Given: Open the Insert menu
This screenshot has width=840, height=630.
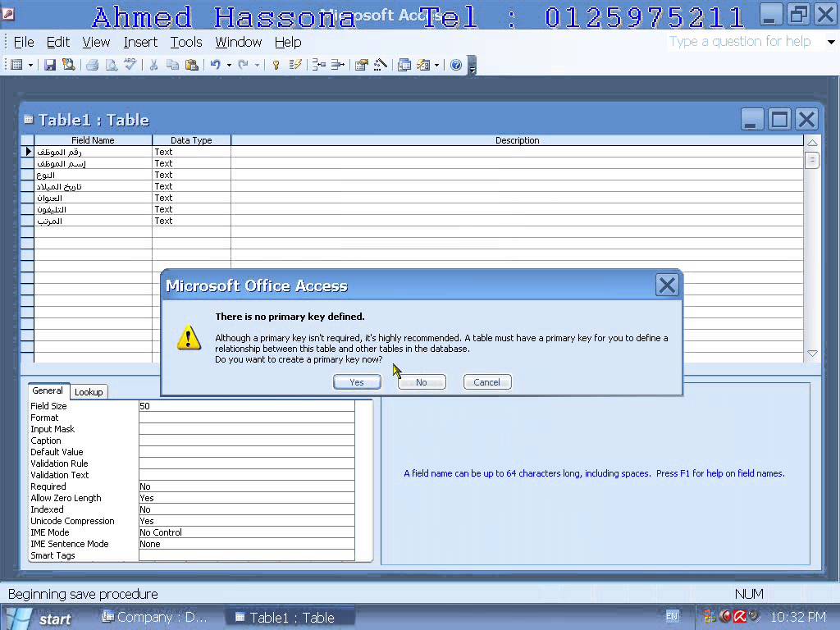Looking at the screenshot, I should click(140, 42).
